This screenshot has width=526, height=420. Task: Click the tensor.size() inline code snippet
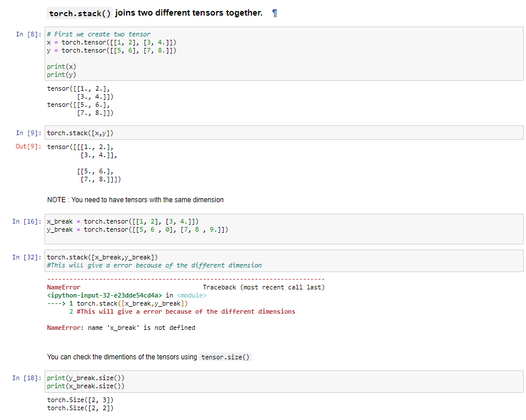tap(225, 356)
